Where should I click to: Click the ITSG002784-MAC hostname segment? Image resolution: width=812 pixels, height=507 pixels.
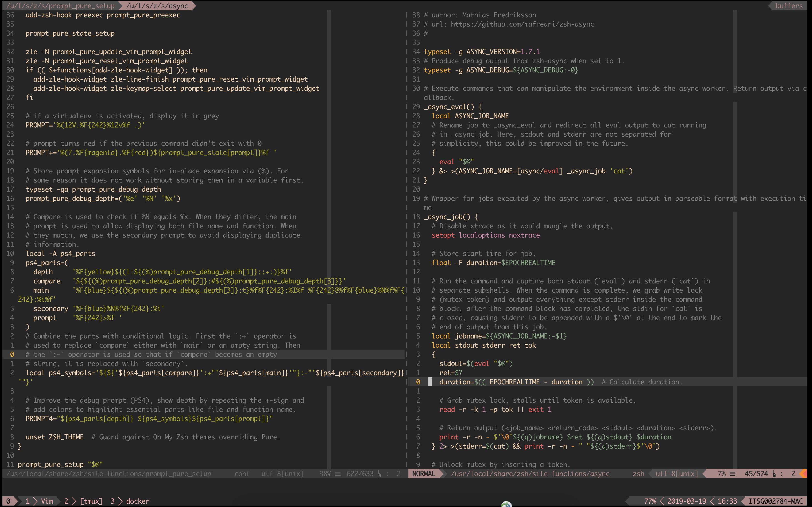pos(776,501)
